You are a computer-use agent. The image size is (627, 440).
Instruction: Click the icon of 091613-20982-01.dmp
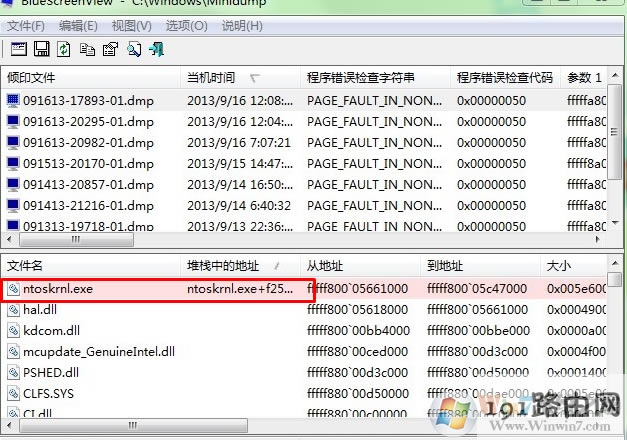tap(13, 142)
